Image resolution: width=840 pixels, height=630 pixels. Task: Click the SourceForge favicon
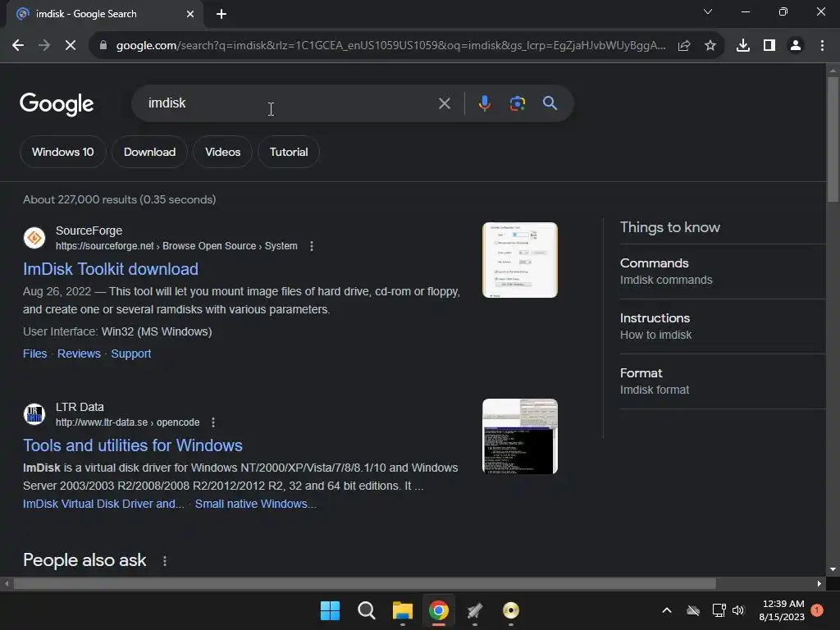coord(34,238)
